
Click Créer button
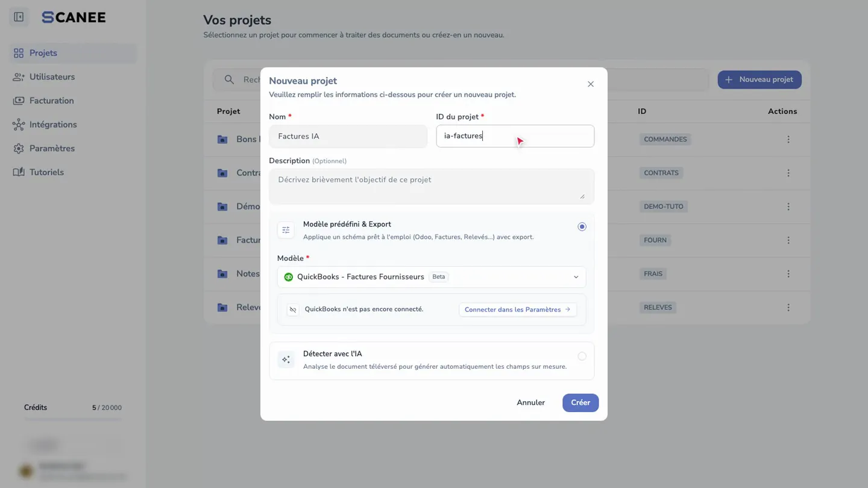click(x=580, y=403)
